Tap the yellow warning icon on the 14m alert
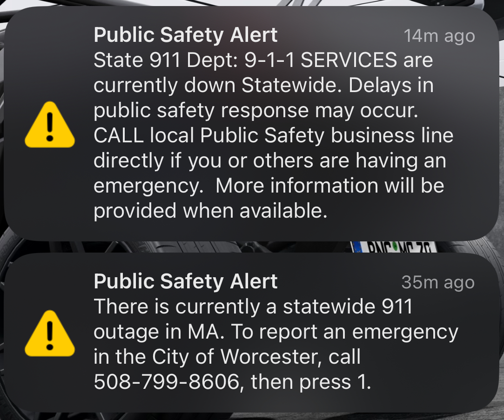This screenshot has height=420, width=504. pyautogui.click(x=50, y=125)
